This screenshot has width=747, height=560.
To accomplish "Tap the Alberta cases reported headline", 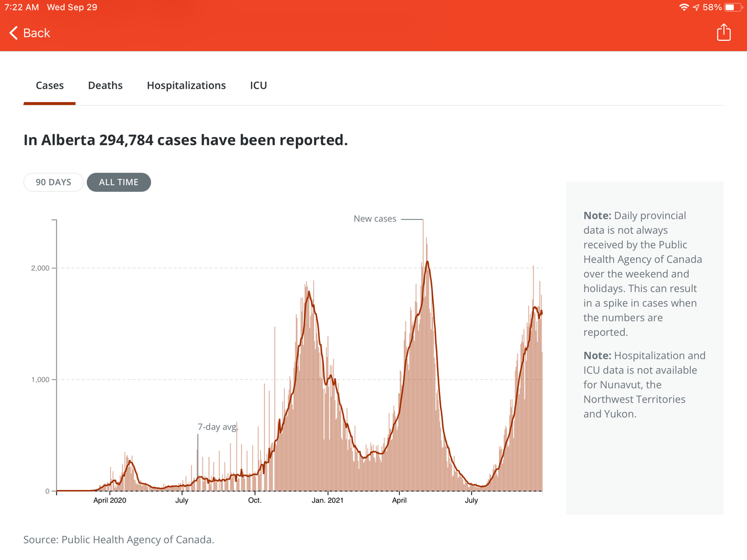I will coord(186,140).
